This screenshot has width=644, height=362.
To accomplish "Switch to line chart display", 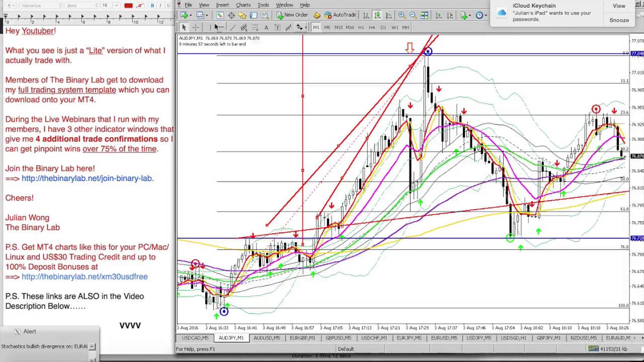I will coord(388,15).
